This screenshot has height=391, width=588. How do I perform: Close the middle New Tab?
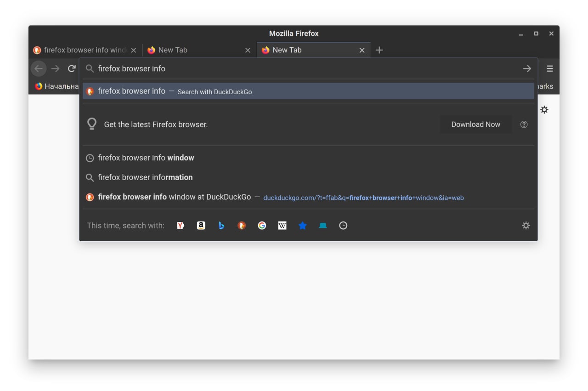click(248, 50)
